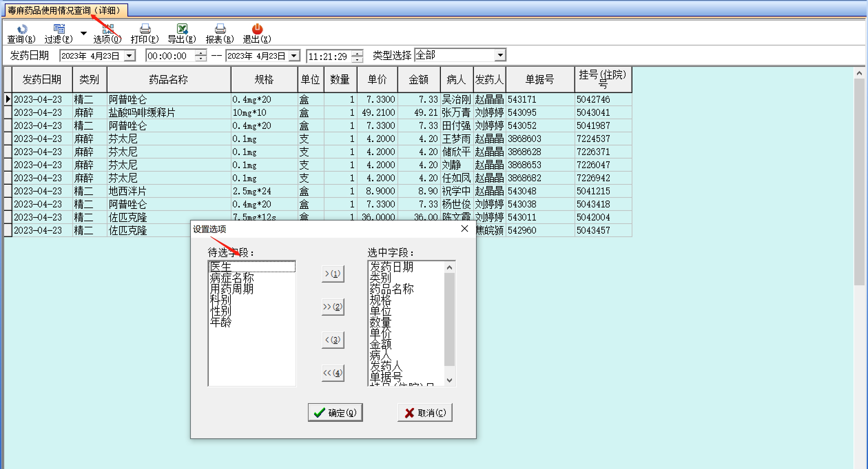Open the 选项(O) options icon
This screenshot has width=868, height=469.
pos(107,29)
